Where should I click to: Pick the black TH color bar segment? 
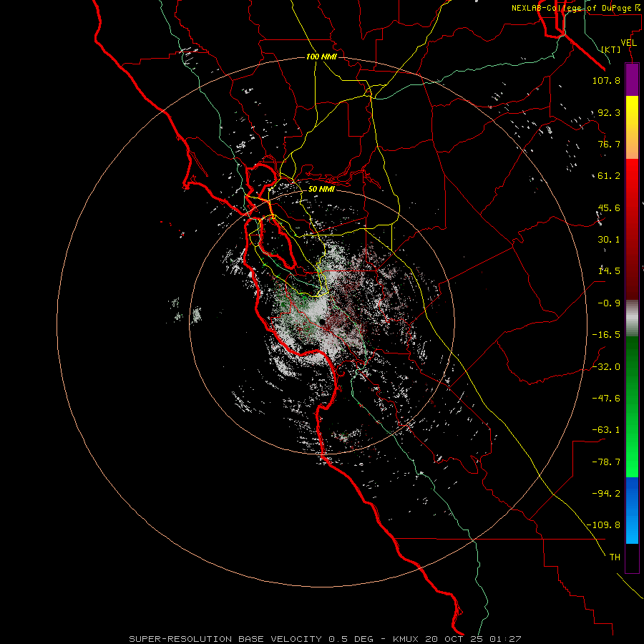pos(632,558)
